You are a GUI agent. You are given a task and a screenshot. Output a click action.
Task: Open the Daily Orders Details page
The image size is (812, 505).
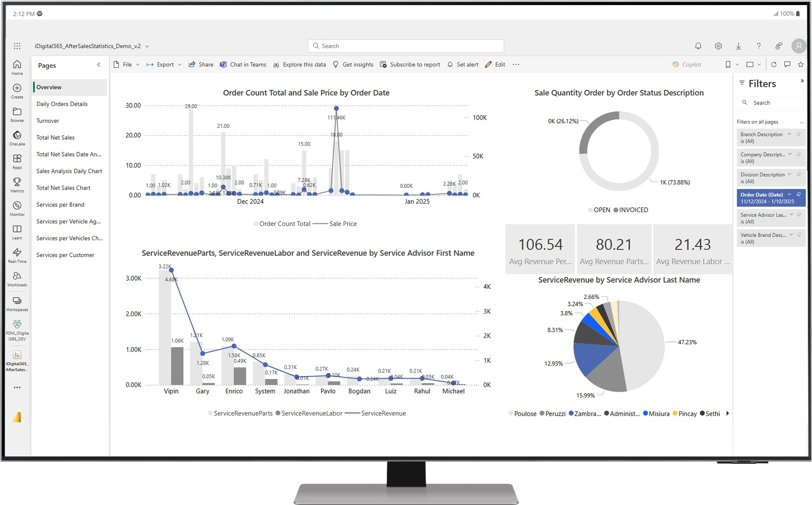pyautogui.click(x=62, y=104)
